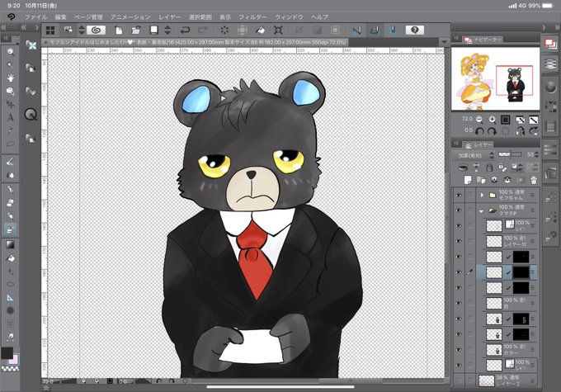
Task: Open the 編集 menu
Action: click(x=60, y=17)
